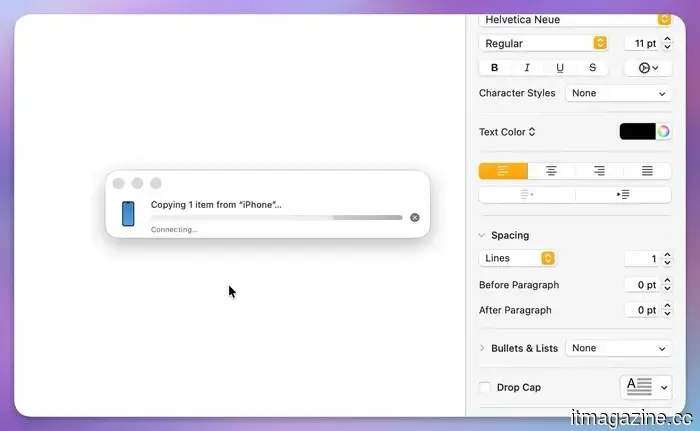This screenshot has width=700, height=431.
Task: Toggle Underline formatting
Action: pyautogui.click(x=560, y=68)
